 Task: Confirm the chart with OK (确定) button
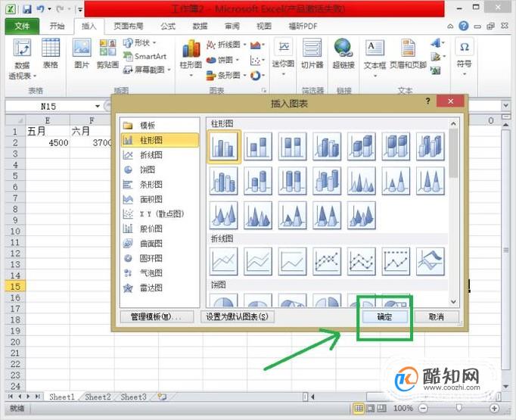384,316
